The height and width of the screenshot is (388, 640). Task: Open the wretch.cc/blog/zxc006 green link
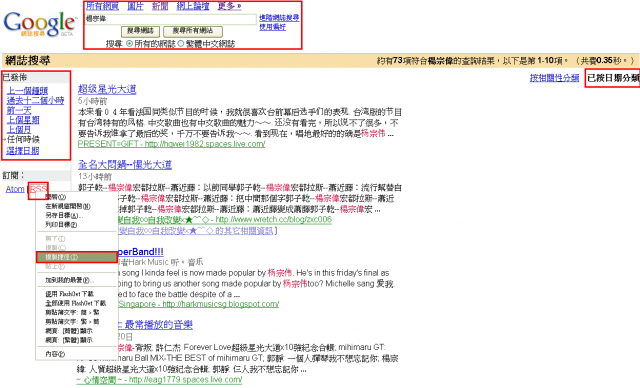pyautogui.click(x=224, y=220)
